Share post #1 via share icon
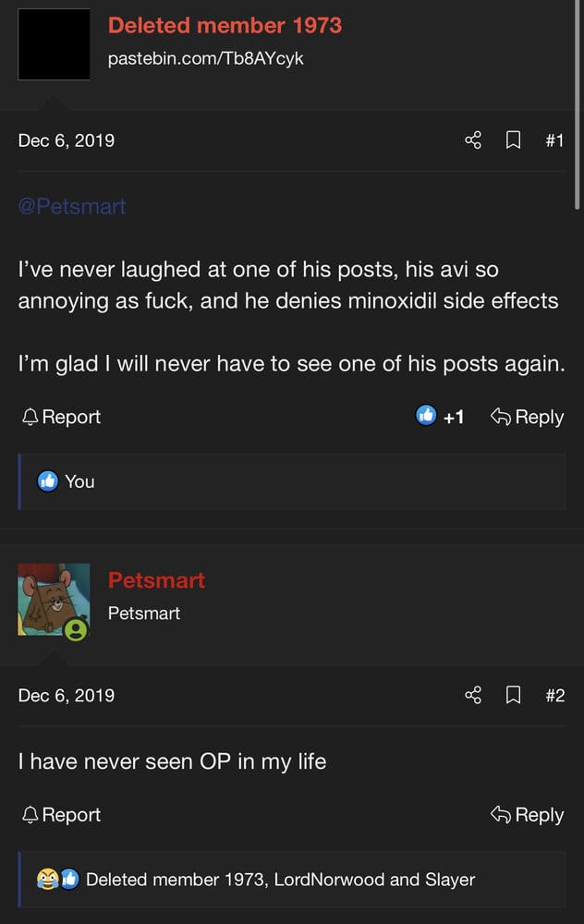584x924 pixels. (472, 140)
